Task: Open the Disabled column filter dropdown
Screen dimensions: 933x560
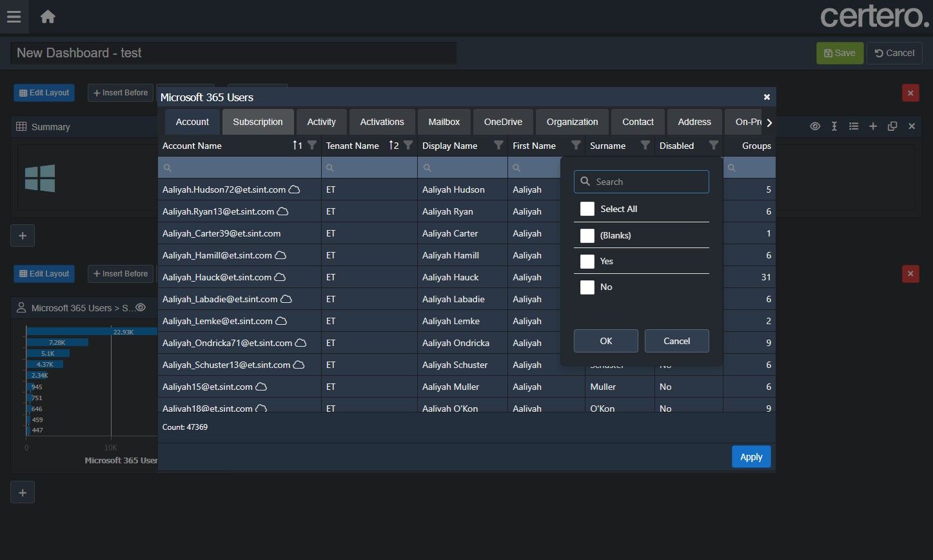Action: [713, 146]
